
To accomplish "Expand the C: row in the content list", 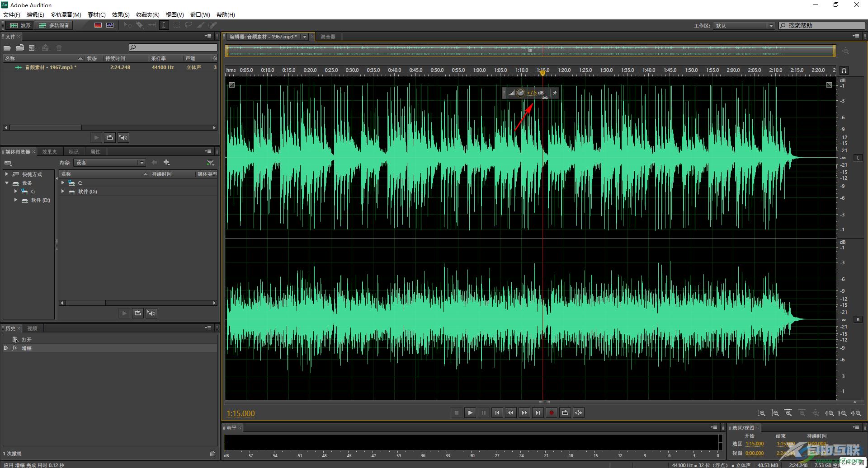I will (x=63, y=183).
